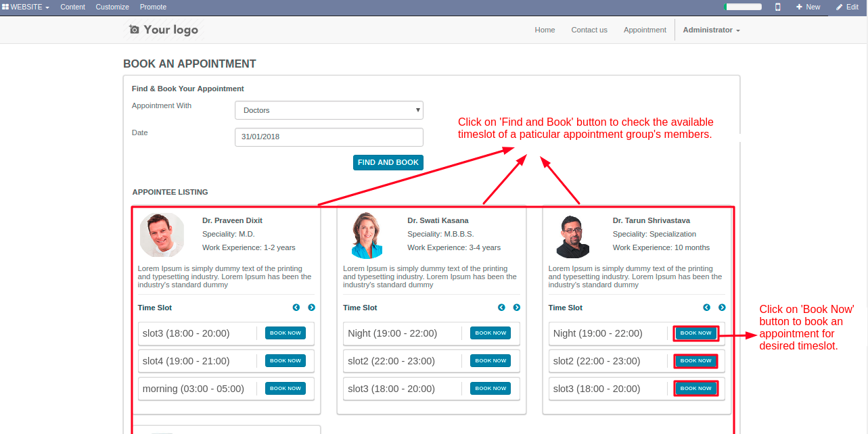The height and width of the screenshot is (434, 868).
Task: Click the mobile preview icon
Action: coord(778,7)
